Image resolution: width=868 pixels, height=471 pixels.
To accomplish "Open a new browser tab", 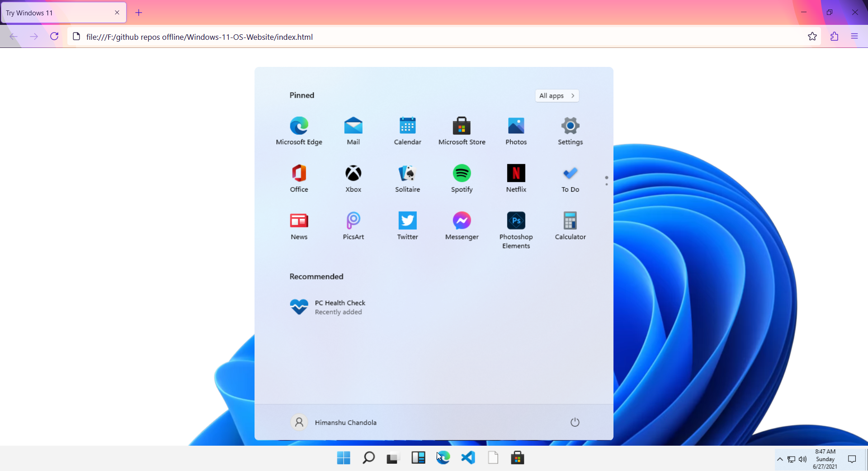I will click(x=139, y=13).
